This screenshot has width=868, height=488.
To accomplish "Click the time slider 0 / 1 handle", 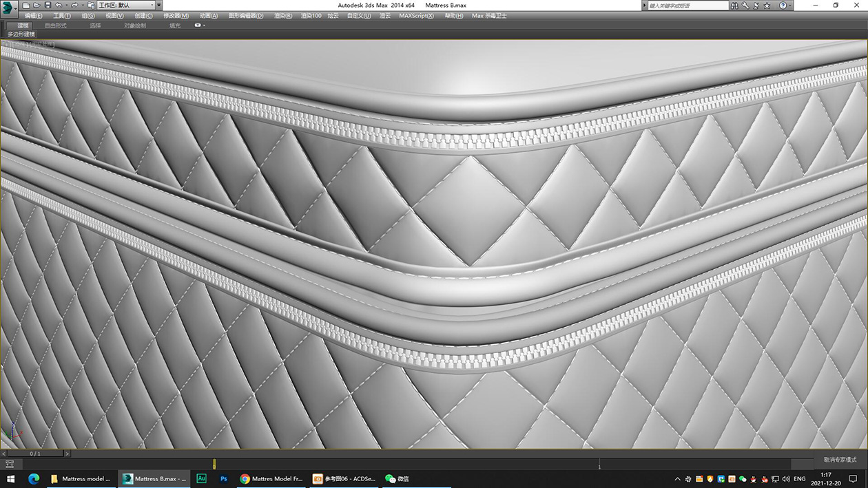I will pyautogui.click(x=35, y=454).
